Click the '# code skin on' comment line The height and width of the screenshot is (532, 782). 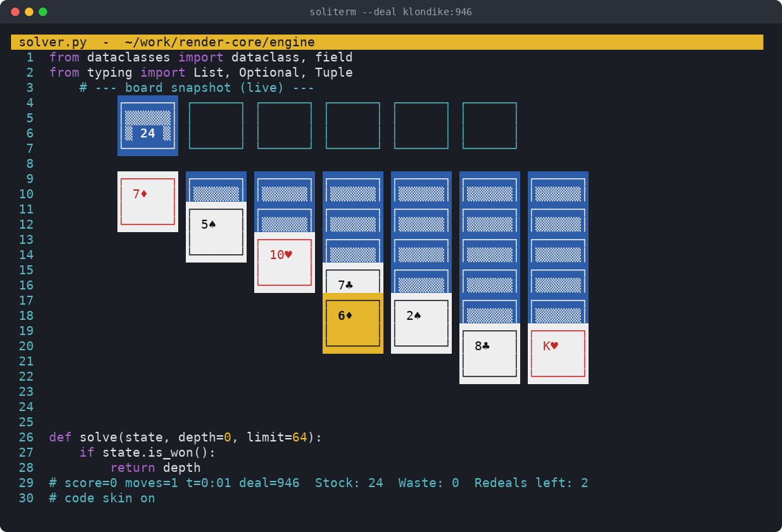click(102, 498)
